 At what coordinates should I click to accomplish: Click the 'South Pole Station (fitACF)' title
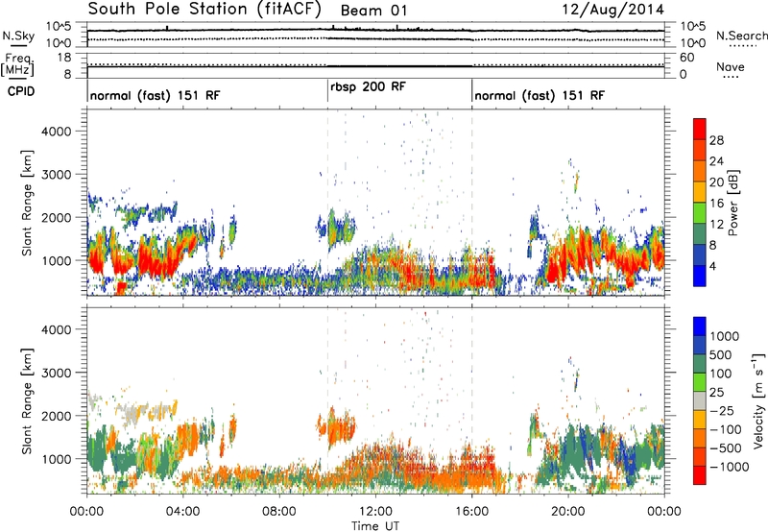[x=204, y=9]
